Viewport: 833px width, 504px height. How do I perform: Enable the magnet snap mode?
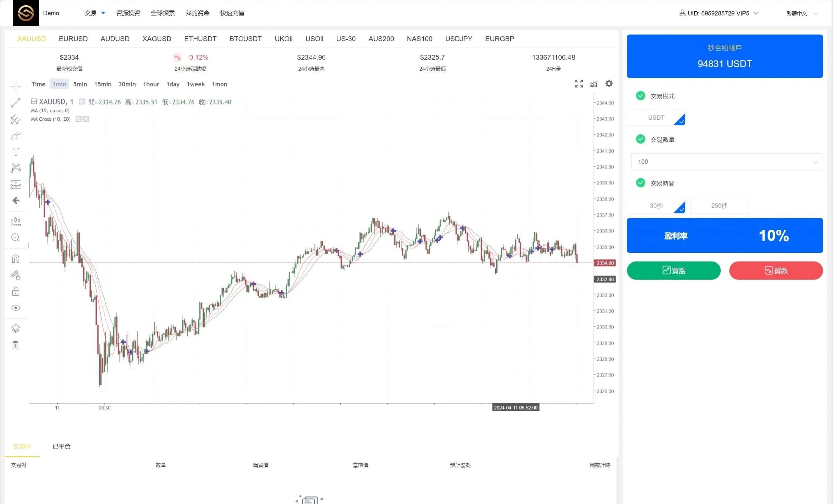click(x=16, y=259)
